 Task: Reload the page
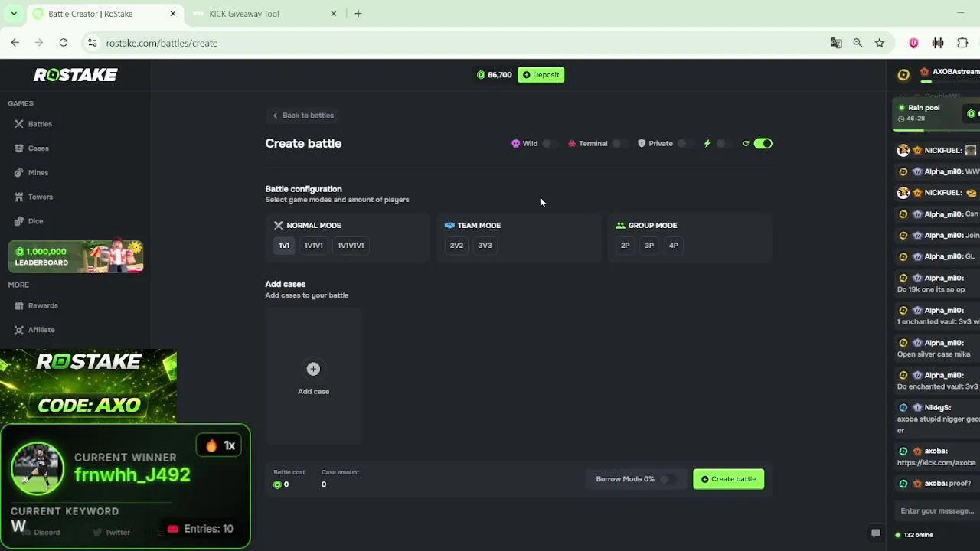[x=64, y=43]
